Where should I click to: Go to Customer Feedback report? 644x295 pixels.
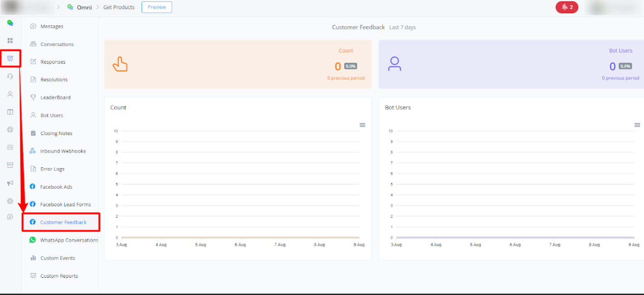[63, 222]
